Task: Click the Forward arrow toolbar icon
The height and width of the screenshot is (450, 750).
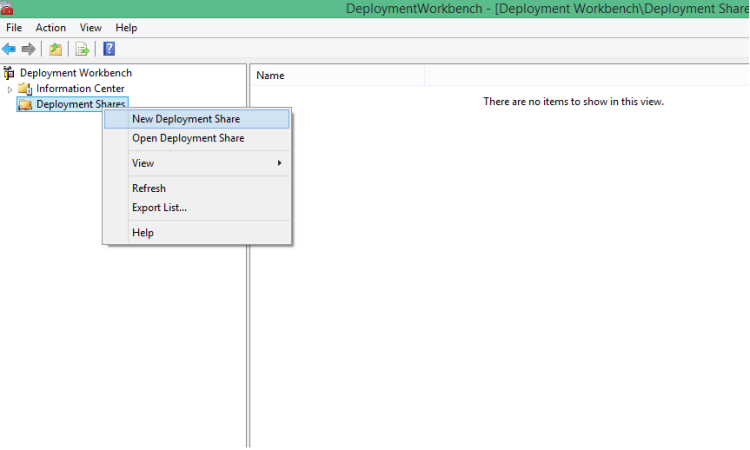Action: [29, 49]
